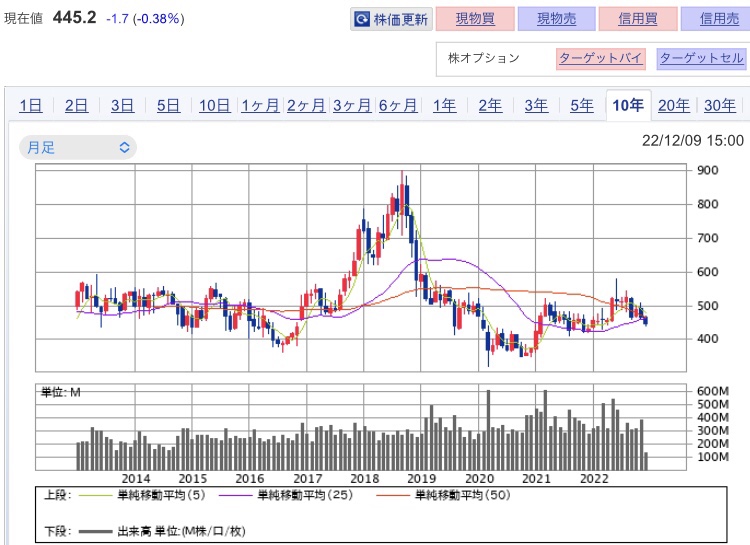Open the 月足 candle interval dropdown
The width and height of the screenshot is (750, 545).
(78, 147)
